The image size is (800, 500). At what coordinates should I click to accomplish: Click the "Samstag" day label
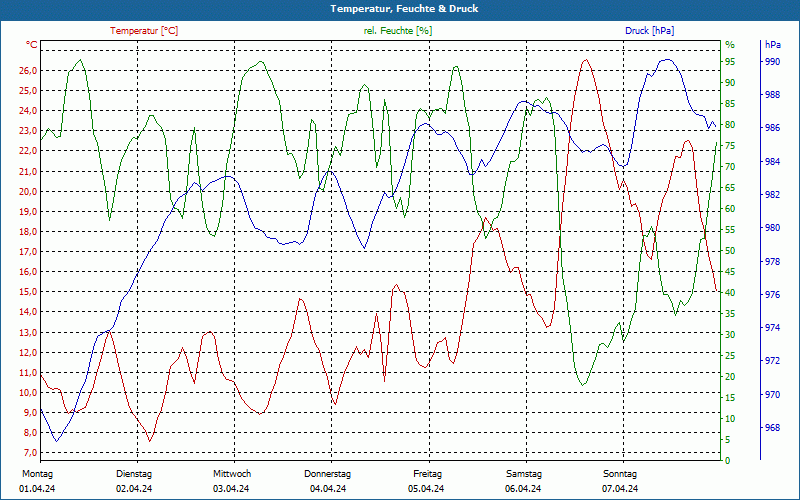coord(524,474)
